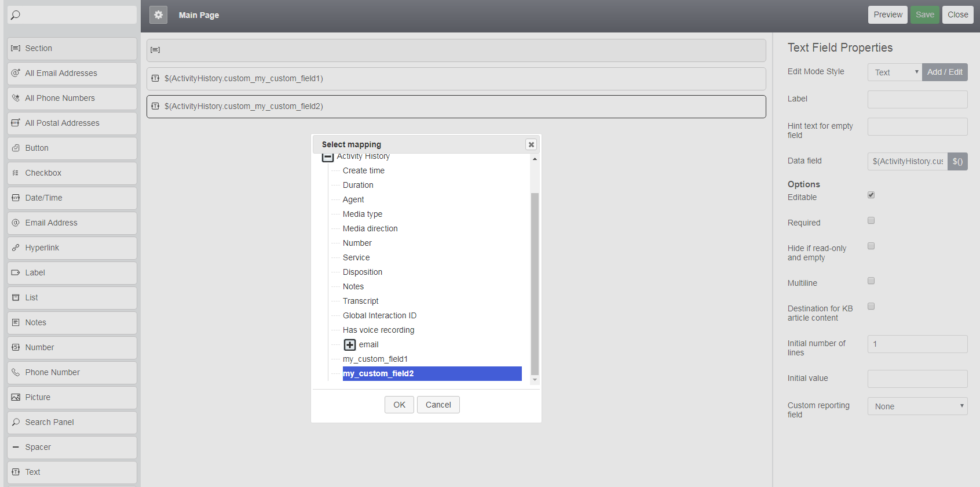Select my_custom_field1 in mapping tree
This screenshot has height=487, width=980.
pos(375,359)
